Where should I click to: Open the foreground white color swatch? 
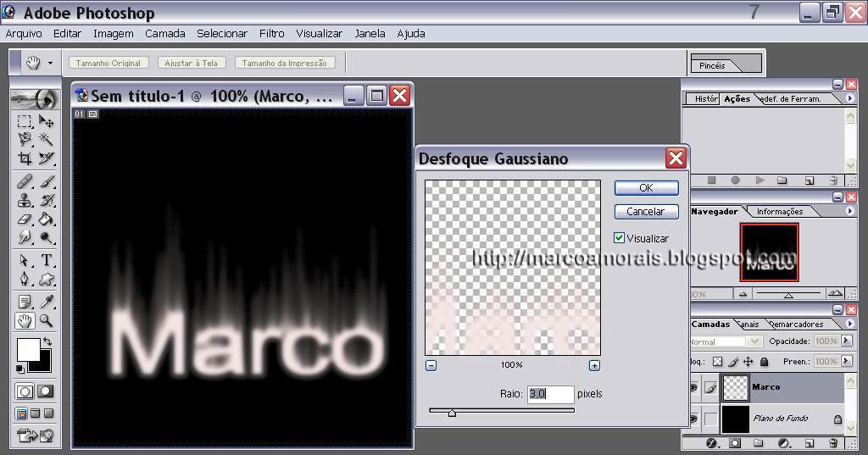(x=28, y=349)
